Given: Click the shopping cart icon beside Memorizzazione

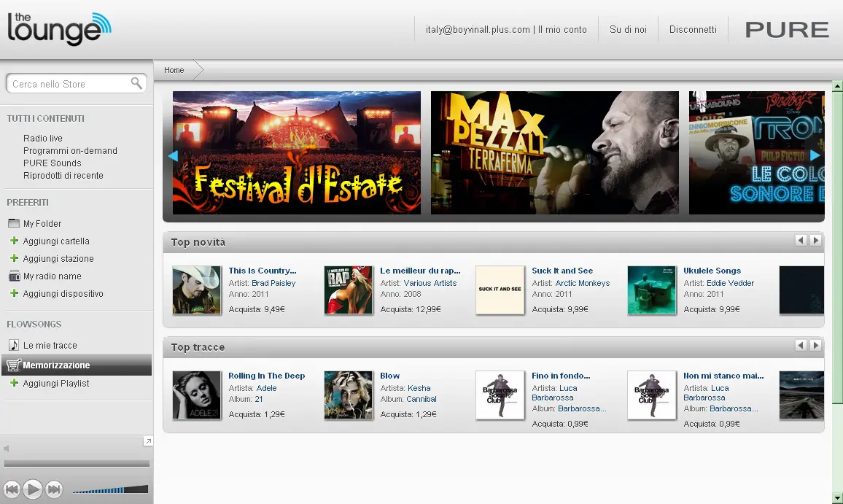Looking at the screenshot, I should pos(13,365).
